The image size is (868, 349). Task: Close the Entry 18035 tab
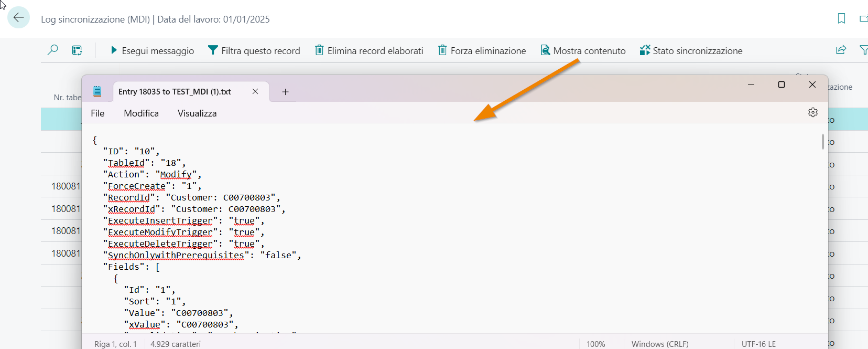pyautogui.click(x=255, y=91)
